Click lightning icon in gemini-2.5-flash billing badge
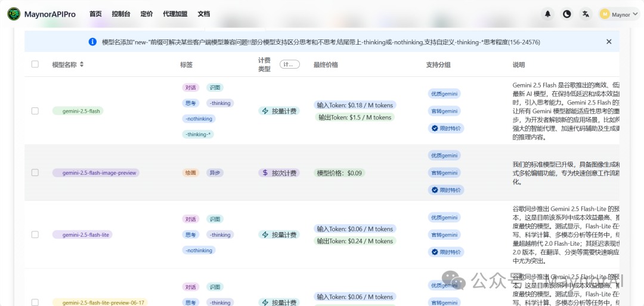 tap(265, 111)
